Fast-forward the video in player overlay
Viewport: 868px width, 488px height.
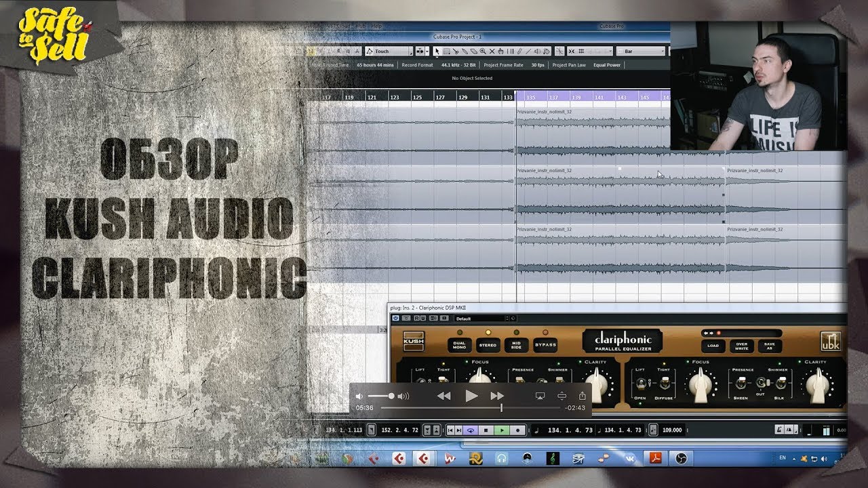pos(497,396)
